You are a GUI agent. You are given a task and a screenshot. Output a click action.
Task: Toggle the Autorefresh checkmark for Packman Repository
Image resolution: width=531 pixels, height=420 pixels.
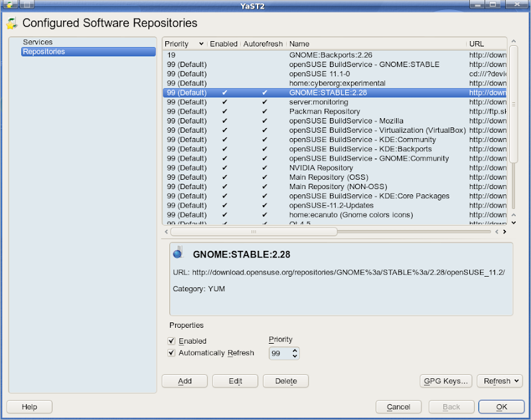(x=265, y=111)
